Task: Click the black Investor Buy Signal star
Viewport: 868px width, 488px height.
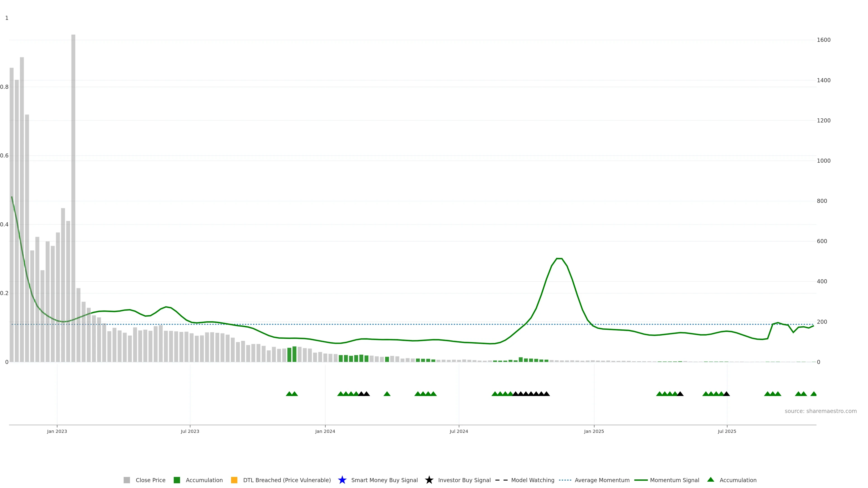Action: click(x=429, y=480)
